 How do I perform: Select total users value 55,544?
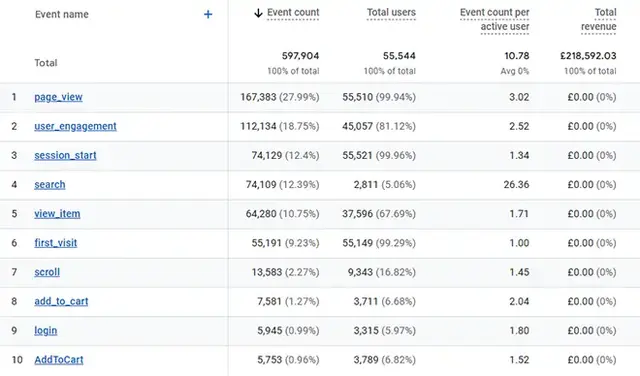coord(399,56)
